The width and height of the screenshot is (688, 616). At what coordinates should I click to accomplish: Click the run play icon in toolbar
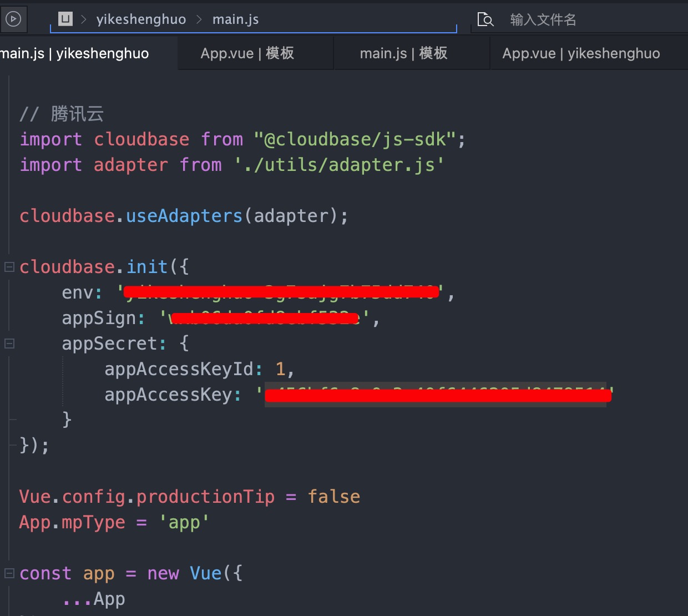tap(13, 19)
